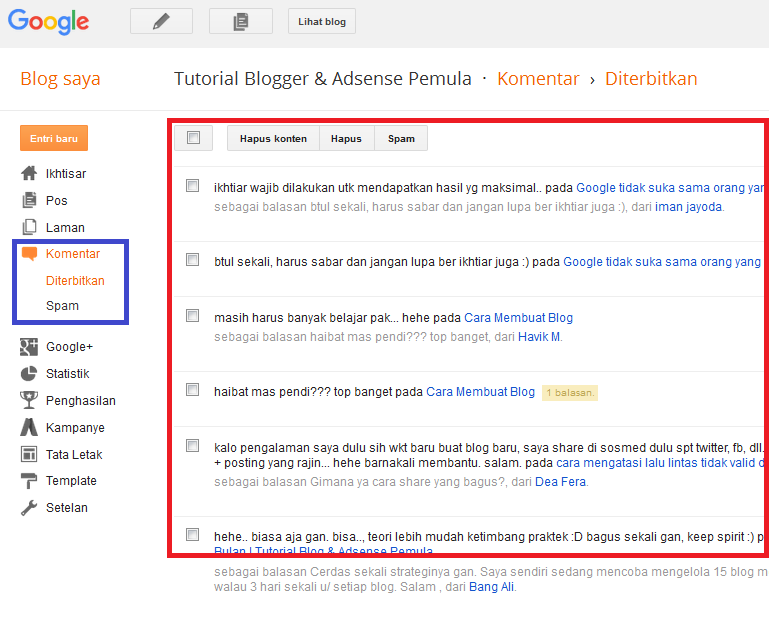
Task: Open the Kampanye menu item
Action: tap(75, 428)
